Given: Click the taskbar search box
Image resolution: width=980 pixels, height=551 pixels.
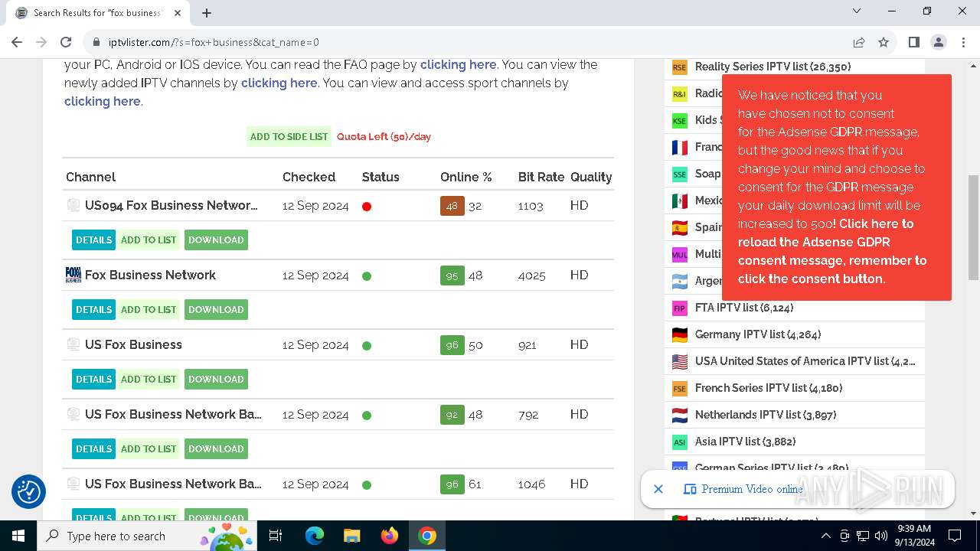Looking at the screenshot, I should [147, 536].
